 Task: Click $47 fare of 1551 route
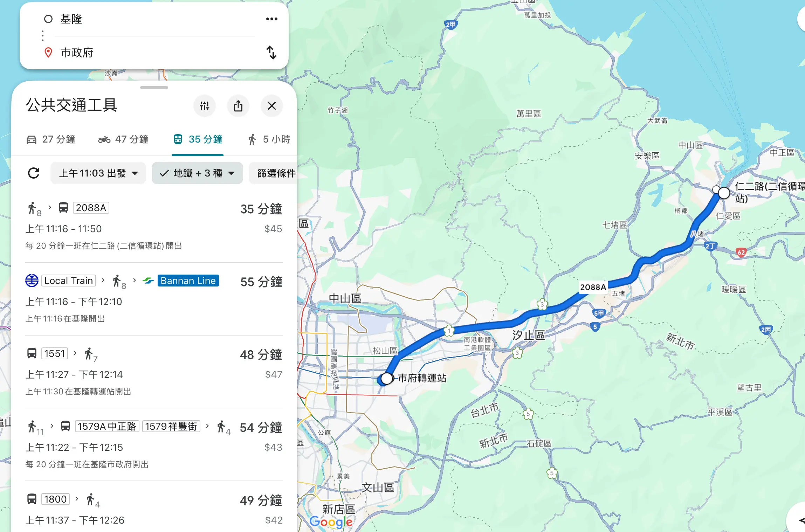coord(273,374)
